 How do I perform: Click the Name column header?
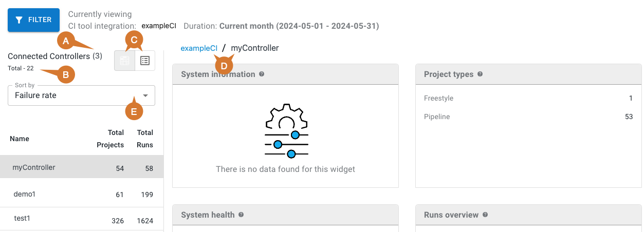tap(20, 139)
